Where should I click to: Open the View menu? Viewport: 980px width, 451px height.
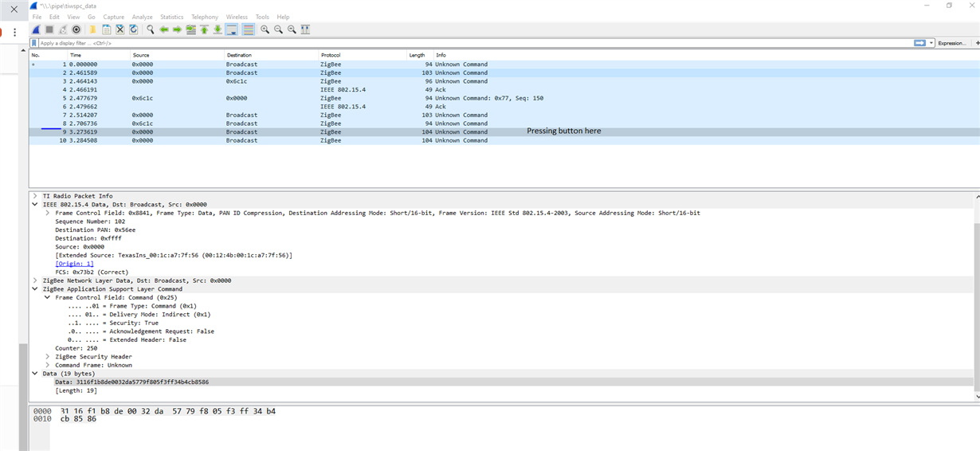[73, 17]
